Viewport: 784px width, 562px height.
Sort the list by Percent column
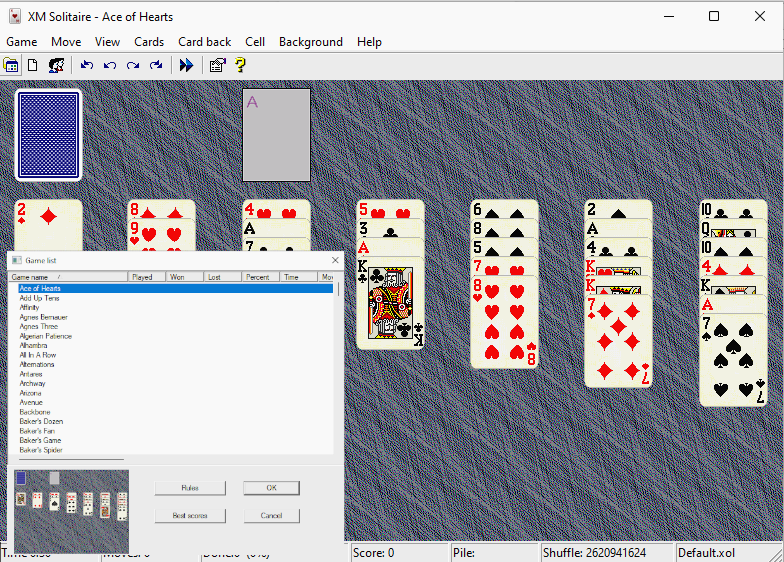pos(260,277)
